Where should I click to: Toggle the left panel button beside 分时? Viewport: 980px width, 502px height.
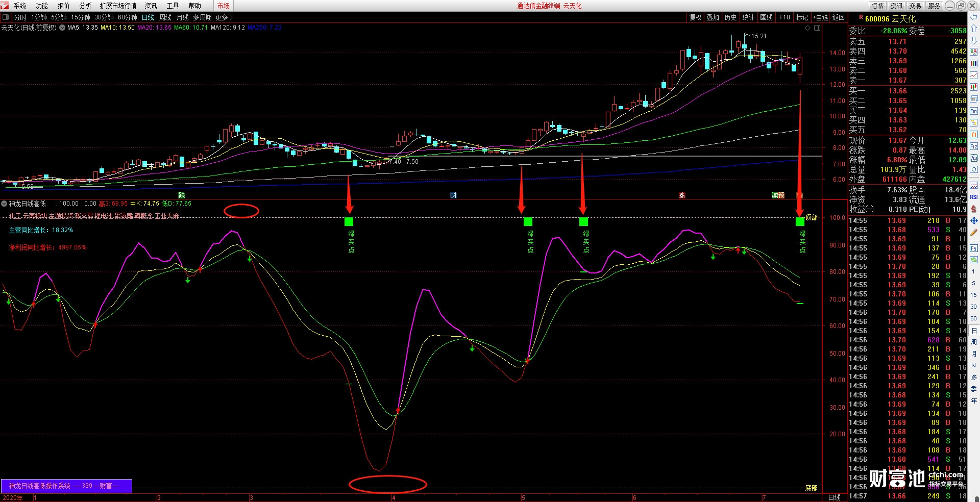pos(6,17)
